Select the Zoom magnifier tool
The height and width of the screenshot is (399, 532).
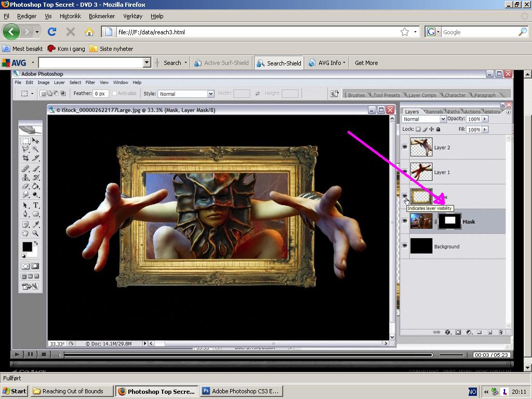(35, 233)
